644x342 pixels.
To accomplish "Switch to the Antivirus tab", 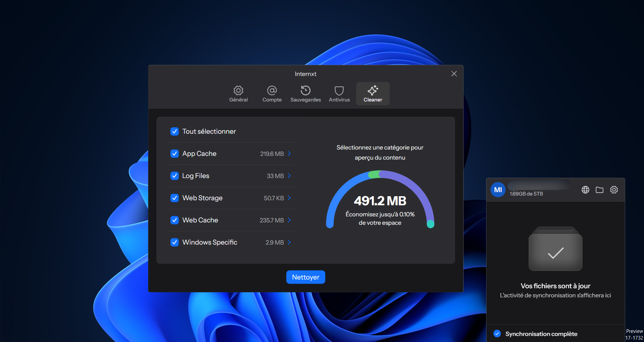I will tap(339, 94).
